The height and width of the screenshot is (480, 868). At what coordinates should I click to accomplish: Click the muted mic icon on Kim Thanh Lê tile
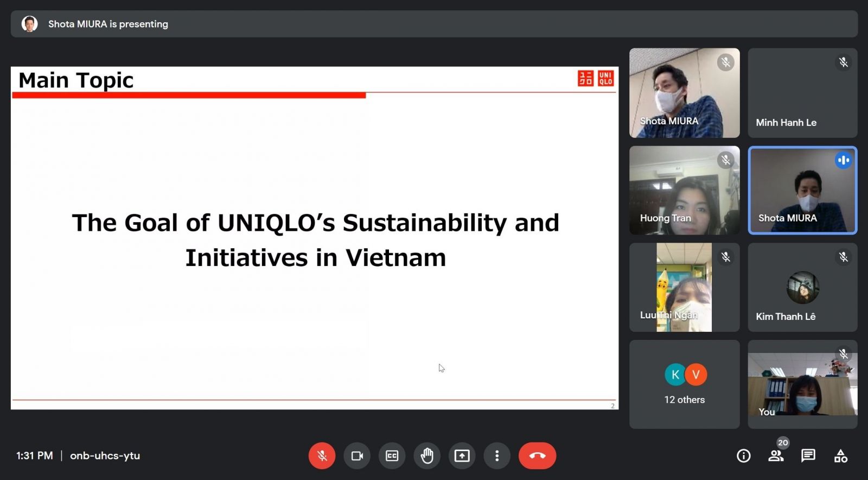(x=844, y=257)
